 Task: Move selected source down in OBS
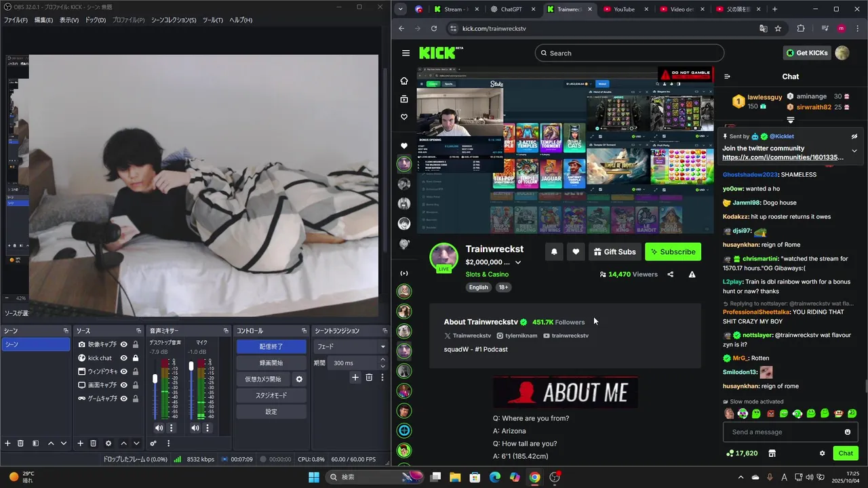(x=136, y=443)
